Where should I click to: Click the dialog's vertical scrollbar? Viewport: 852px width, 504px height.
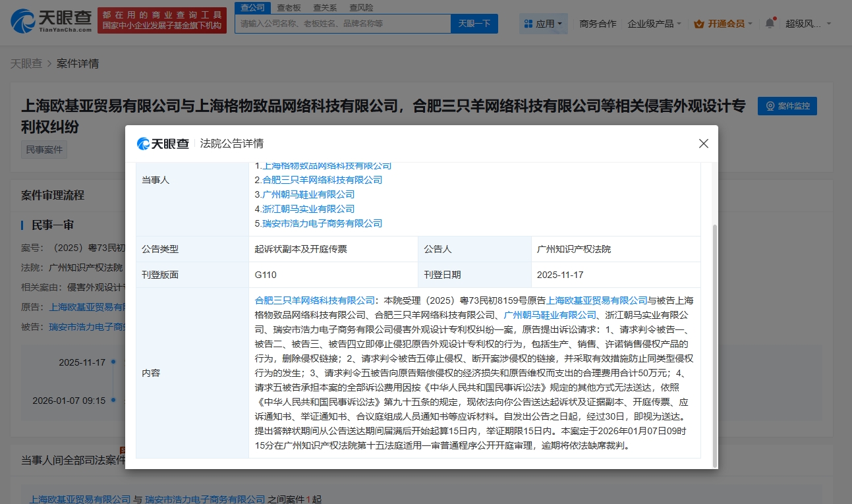tap(714, 343)
